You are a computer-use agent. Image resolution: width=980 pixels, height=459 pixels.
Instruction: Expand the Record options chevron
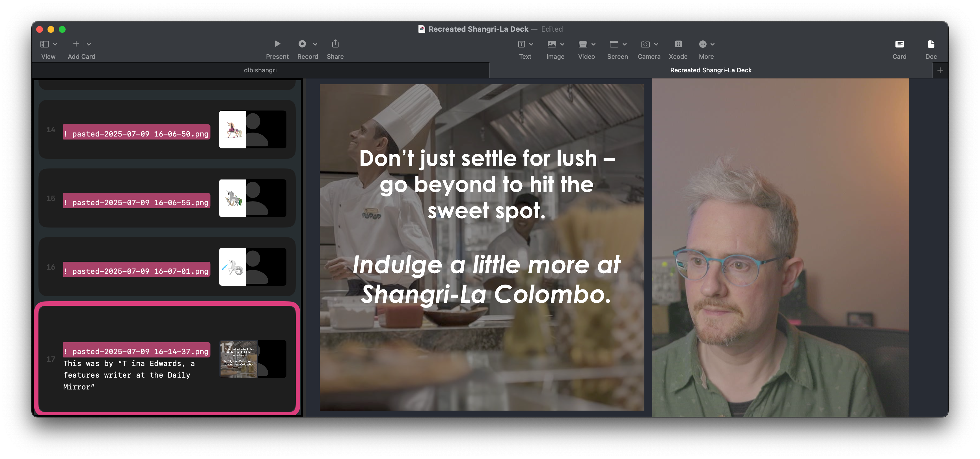(x=315, y=44)
